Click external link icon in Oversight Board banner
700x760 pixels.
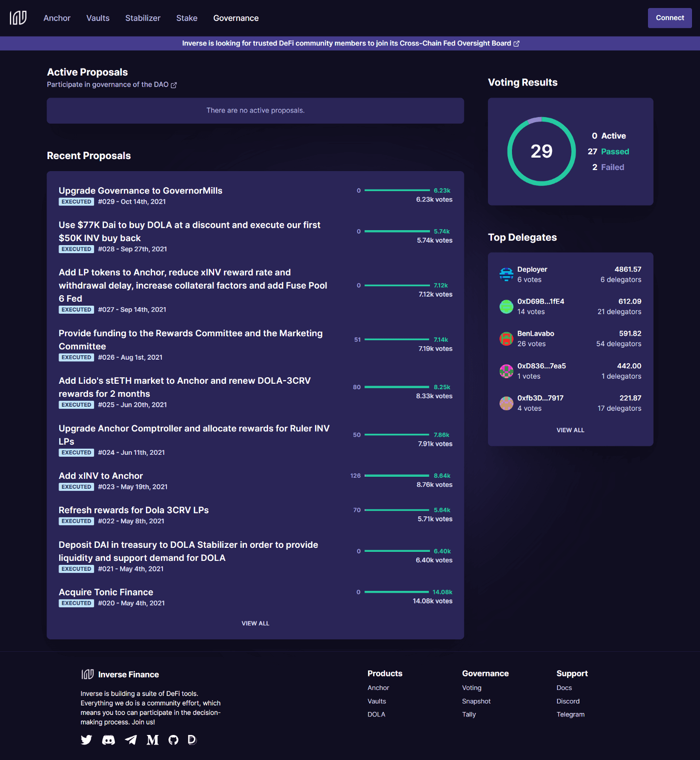(x=516, y=44)
